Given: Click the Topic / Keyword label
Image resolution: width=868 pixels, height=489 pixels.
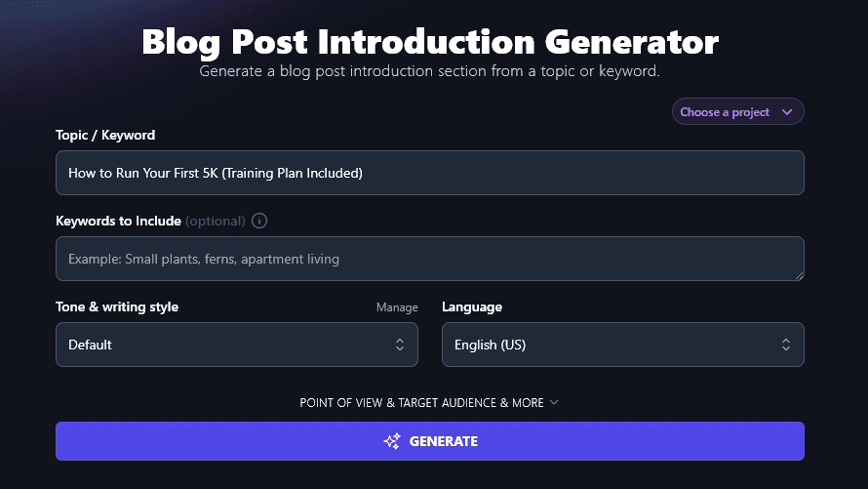Looking at the screenshot, I should 105,135.
